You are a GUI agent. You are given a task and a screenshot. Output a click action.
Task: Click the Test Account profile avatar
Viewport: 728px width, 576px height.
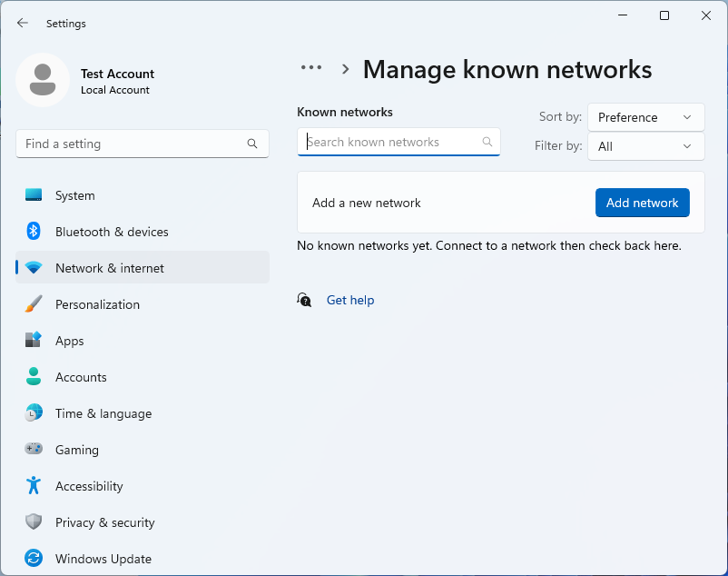click(43, 80)
